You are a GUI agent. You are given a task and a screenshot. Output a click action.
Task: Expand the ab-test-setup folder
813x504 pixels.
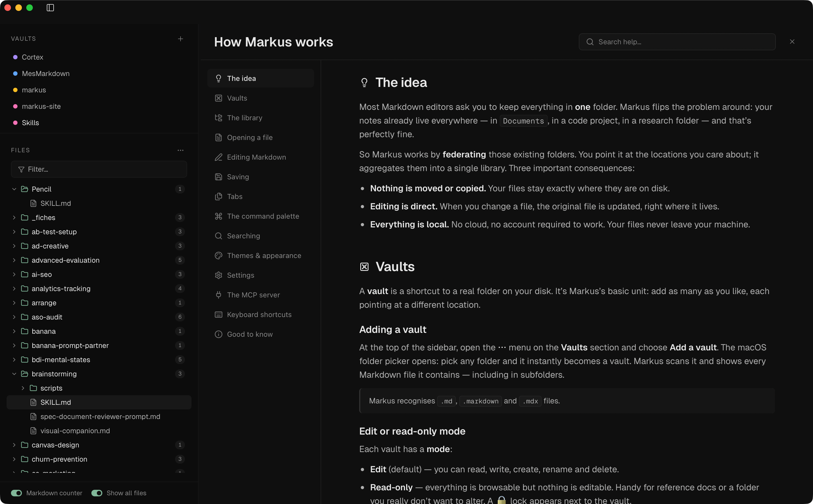[x=14, y=232]
